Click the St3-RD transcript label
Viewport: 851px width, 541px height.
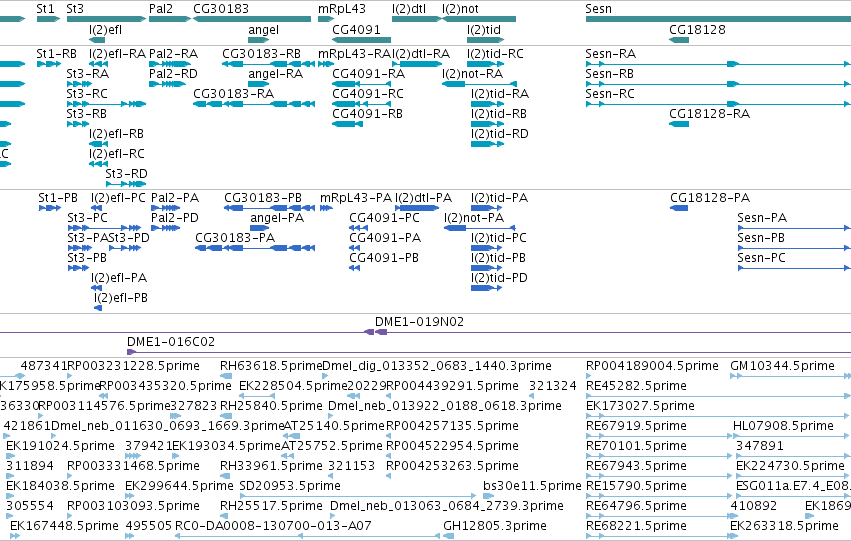coord(126,174)
